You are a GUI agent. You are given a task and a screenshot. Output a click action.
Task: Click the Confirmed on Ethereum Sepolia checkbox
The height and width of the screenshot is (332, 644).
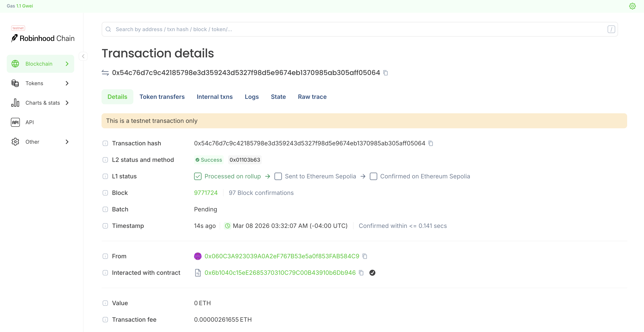point(373,176)
